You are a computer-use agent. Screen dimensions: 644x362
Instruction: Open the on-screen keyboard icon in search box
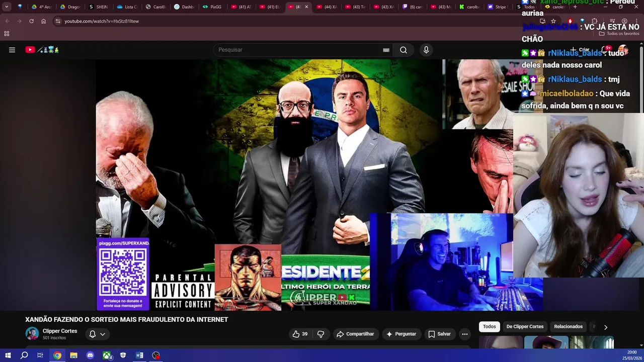[386, 50]
